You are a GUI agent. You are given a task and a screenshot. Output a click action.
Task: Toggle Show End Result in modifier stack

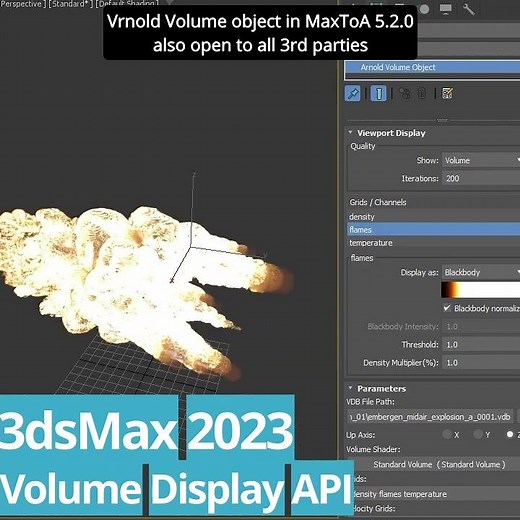[379, 93]
